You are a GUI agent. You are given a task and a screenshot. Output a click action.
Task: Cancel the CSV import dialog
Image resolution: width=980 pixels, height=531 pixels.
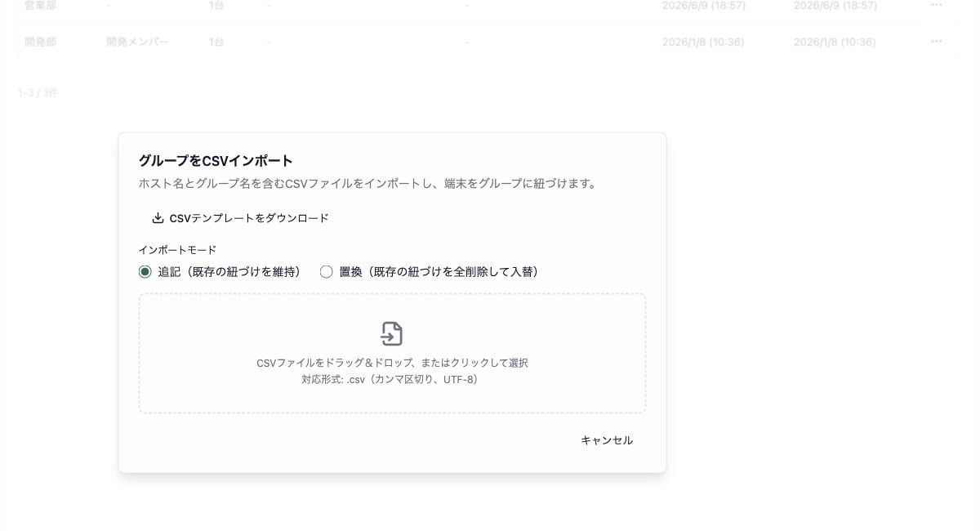(607, 440)
